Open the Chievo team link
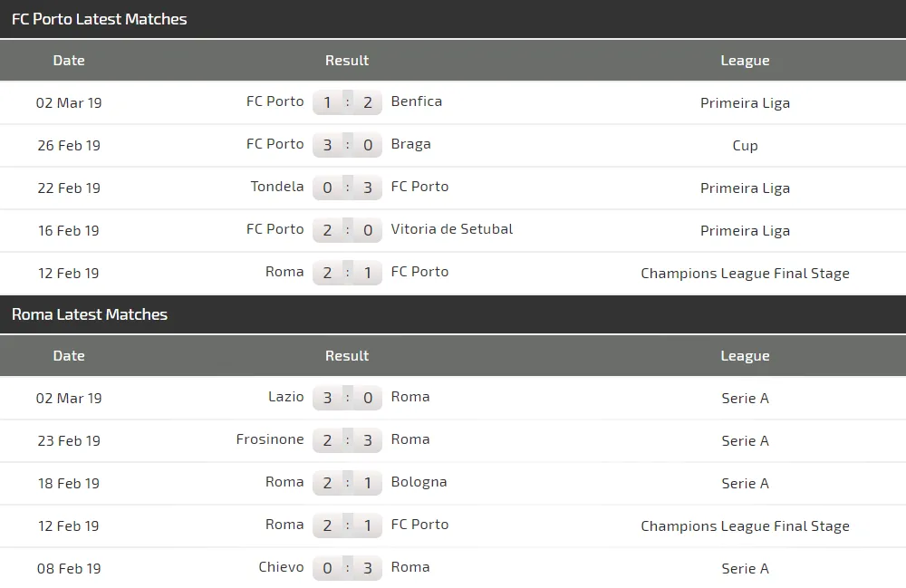 (x=281, y=567)
